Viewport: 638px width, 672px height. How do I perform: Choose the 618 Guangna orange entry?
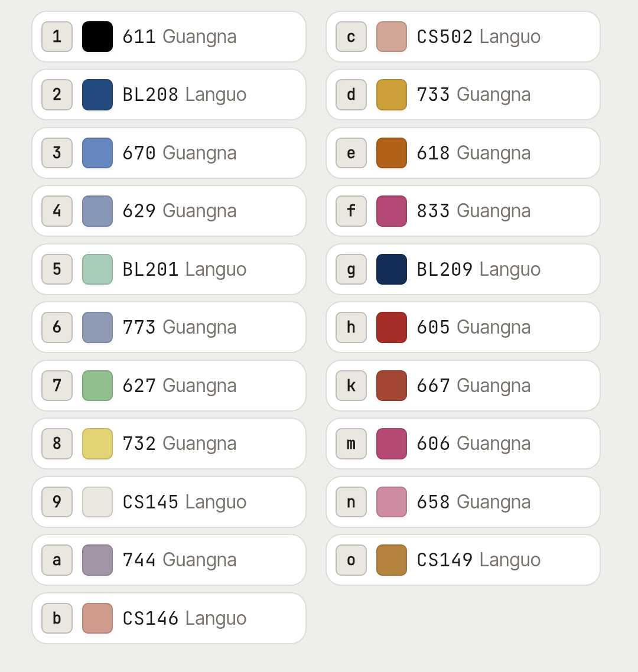463,153
